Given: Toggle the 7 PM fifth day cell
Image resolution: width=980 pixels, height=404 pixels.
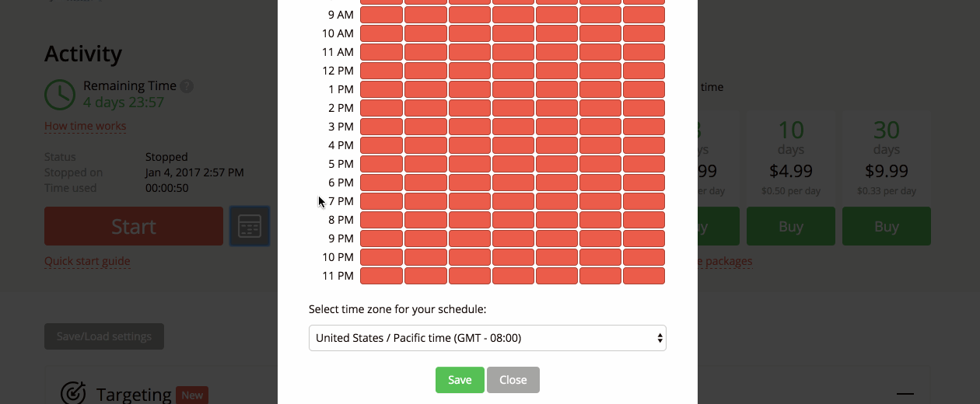Looking at the screenshot, I should (556, 201).
